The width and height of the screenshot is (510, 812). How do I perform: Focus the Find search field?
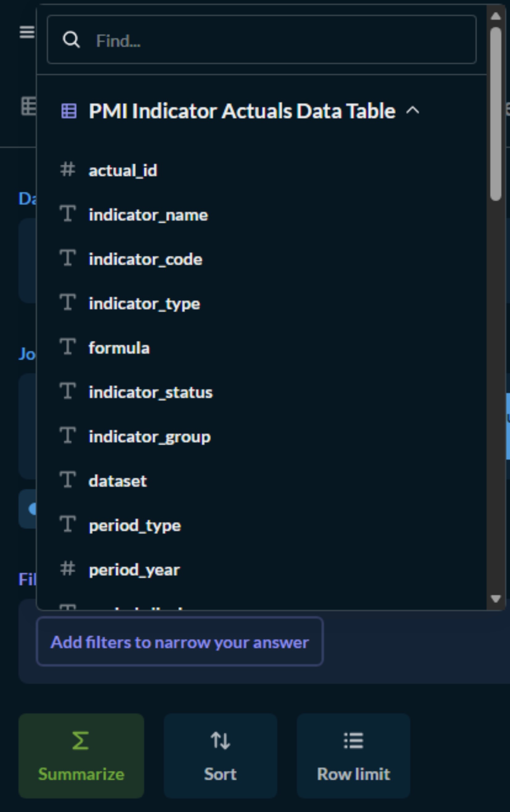[x=261, y=39]
